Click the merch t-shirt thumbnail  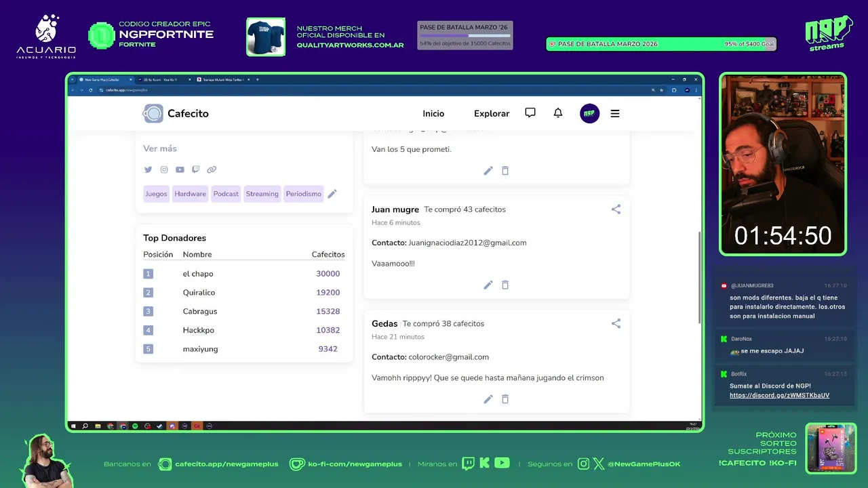click(266, 37)
